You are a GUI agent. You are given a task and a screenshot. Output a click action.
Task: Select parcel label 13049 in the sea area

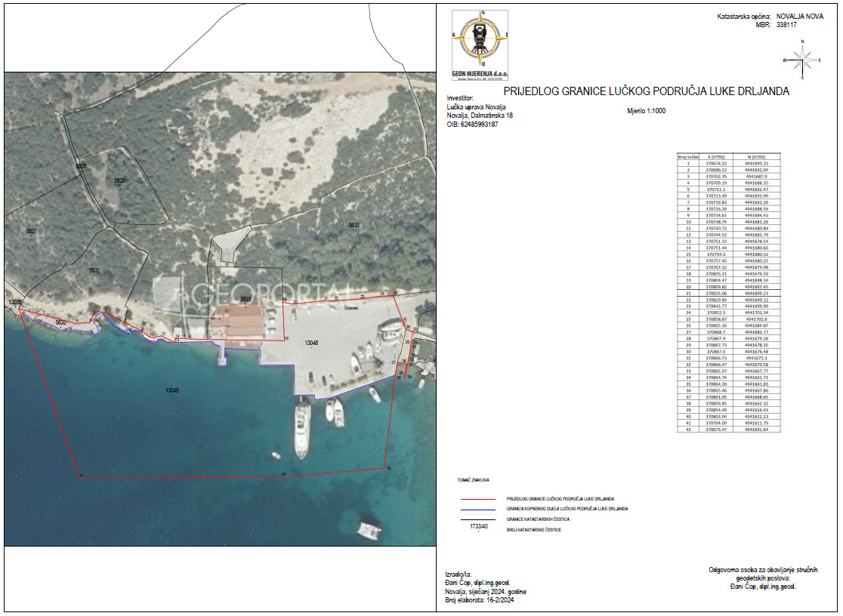coord(172,390)
